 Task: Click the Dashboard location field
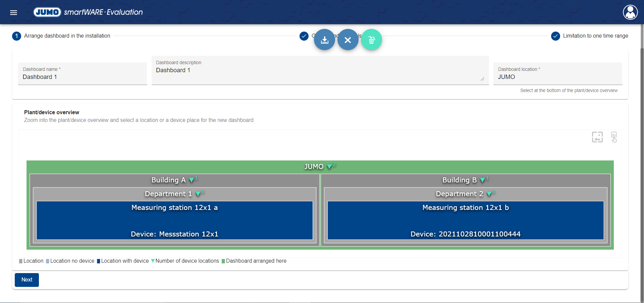[x=557, y=77]
